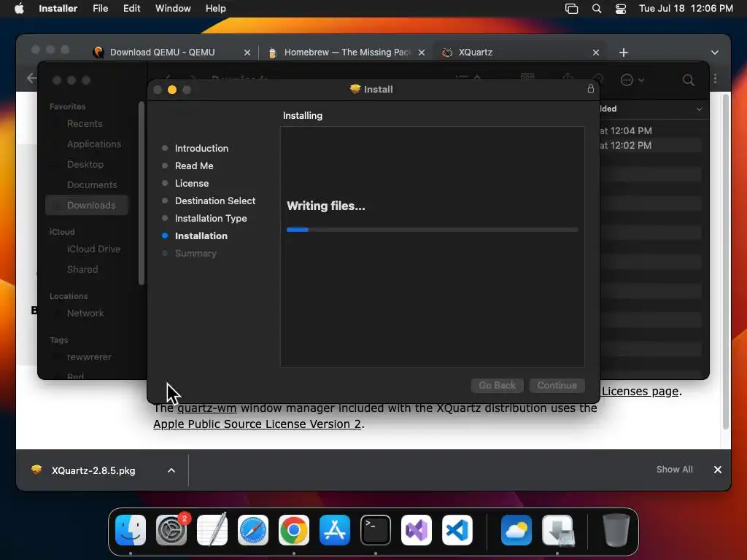The height and width of the screenshot is (560, 747).
Task: Launch Visual Studio Code in the Dock
Action: tap(457, 530)
